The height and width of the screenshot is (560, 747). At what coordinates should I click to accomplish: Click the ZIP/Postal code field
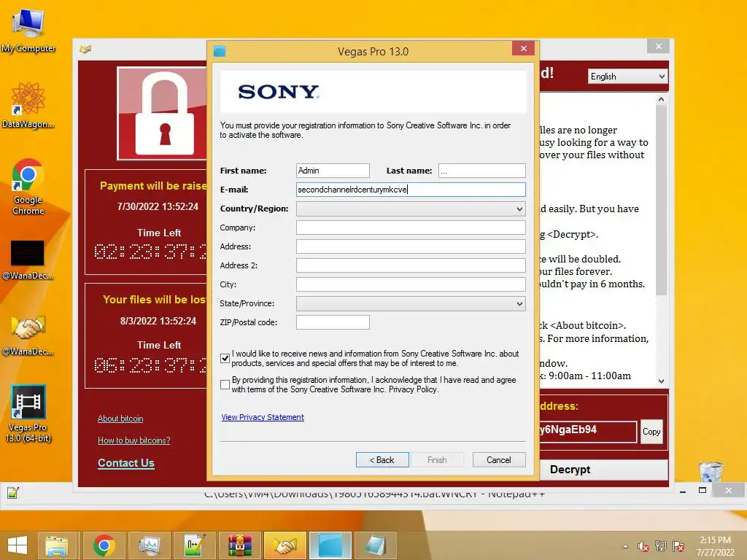coord(333,322)
